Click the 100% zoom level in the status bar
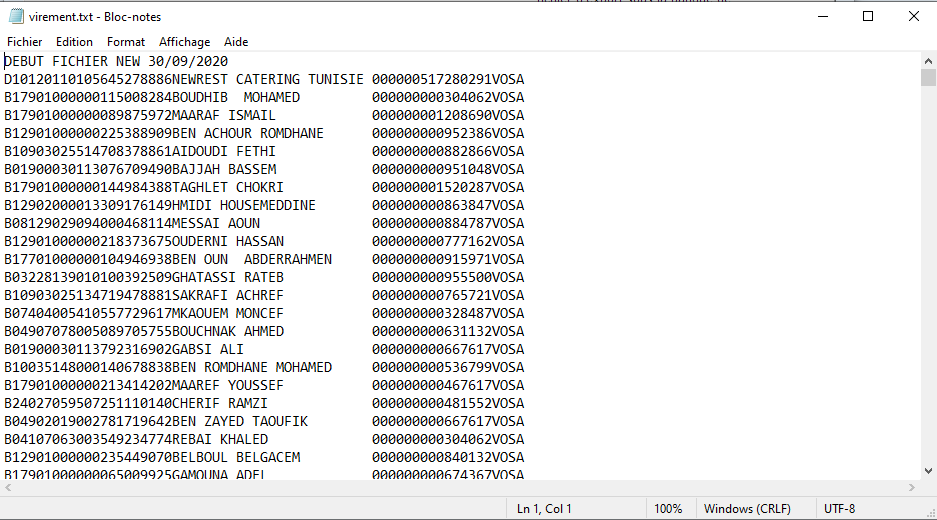 pyautogui.click(x=668, y=509)
